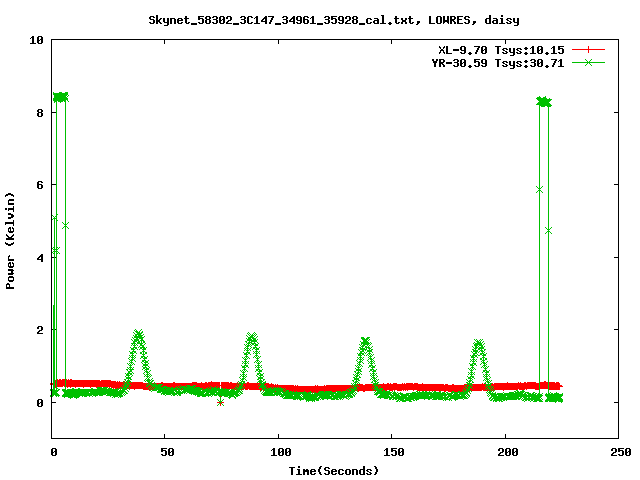The image size is (640, 480).
Task: Click x-axis tick label 100
Action: [x=281, y=452]
